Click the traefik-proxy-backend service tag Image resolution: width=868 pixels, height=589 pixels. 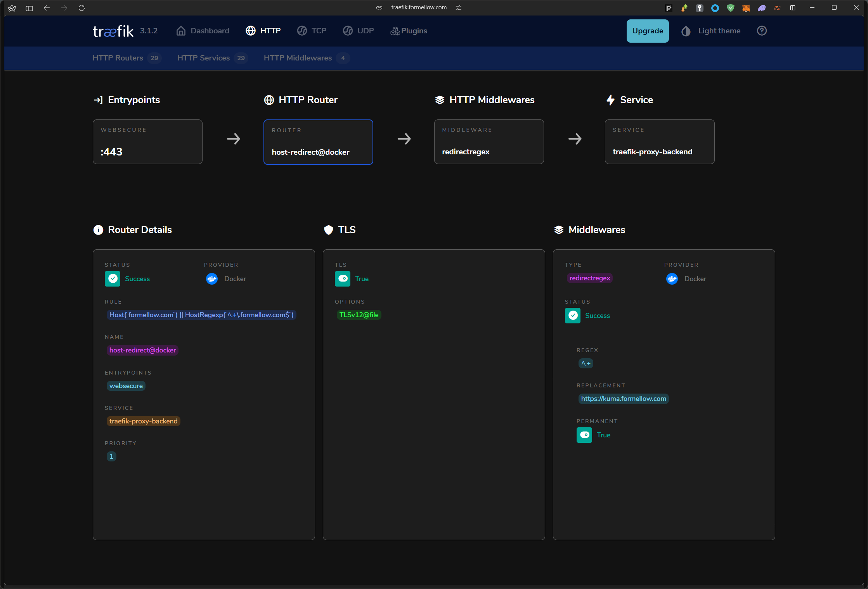tap(143, 421)
